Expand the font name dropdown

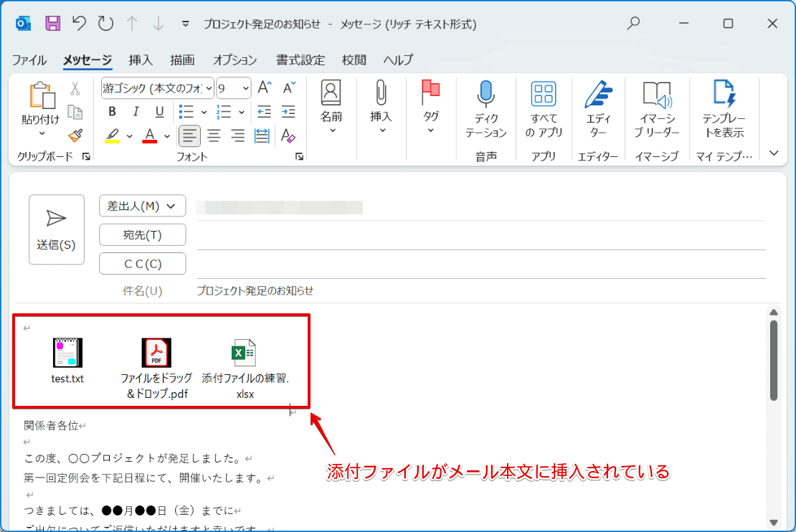click(x=209, y=88)
